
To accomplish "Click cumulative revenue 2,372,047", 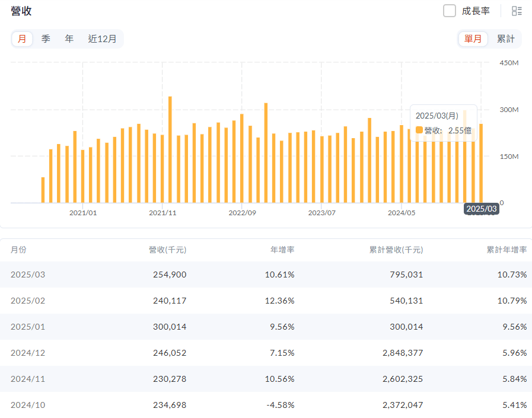I will [x=403, y=405].
